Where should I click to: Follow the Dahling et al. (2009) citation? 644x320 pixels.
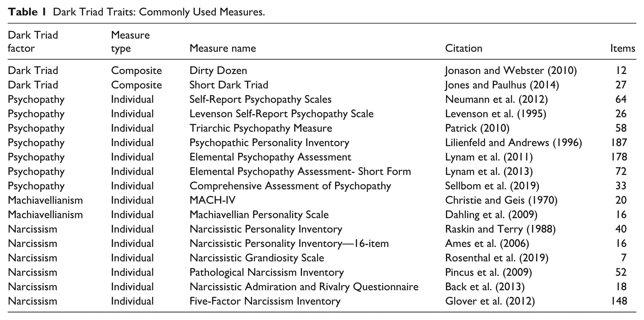491,215
